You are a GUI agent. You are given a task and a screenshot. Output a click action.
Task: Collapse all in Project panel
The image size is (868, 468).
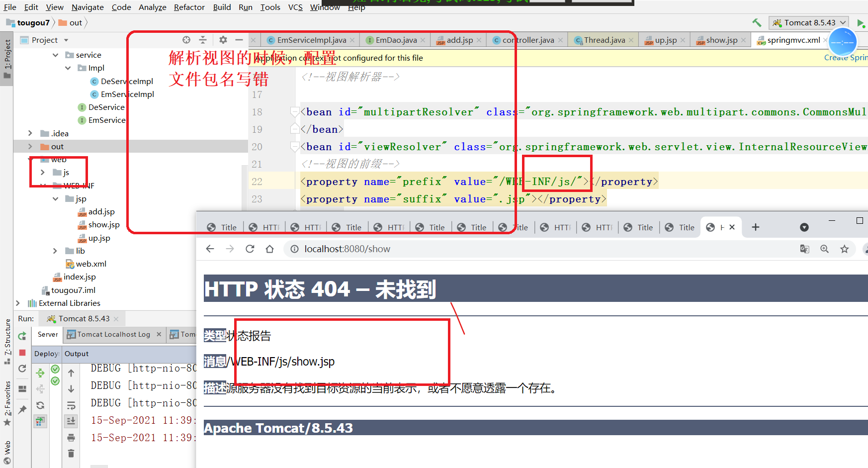203,40
